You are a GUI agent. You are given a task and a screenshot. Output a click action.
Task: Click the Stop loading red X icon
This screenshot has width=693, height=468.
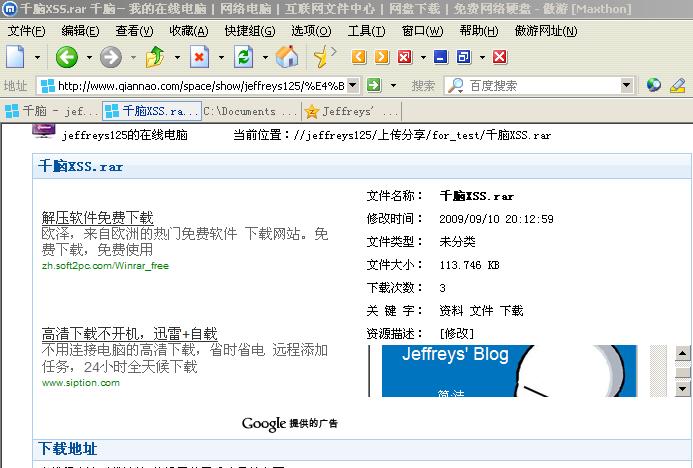click(x=199, y=57)
